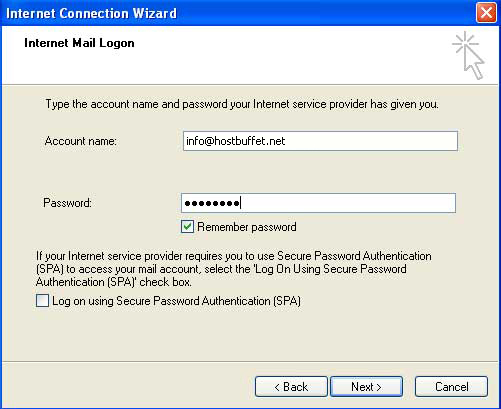Click the Internet Mail Logon heading
501x409 pixels.
pyautogui.click(x=79, y=43)
